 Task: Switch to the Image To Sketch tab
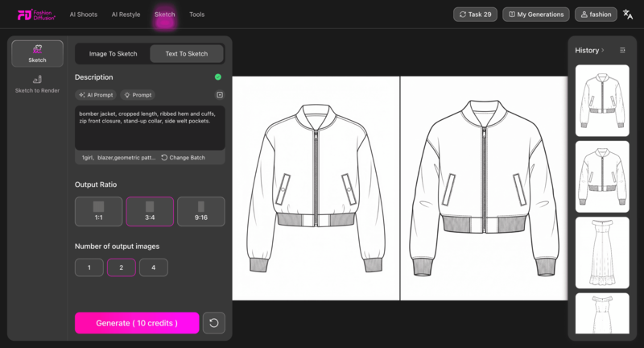[113, 54]
